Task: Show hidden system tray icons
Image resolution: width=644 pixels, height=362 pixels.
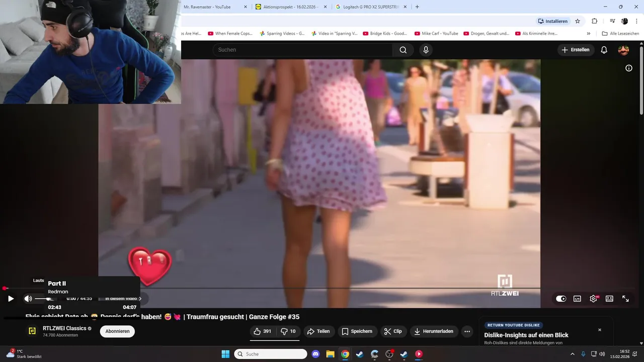Action: point(572,354)
